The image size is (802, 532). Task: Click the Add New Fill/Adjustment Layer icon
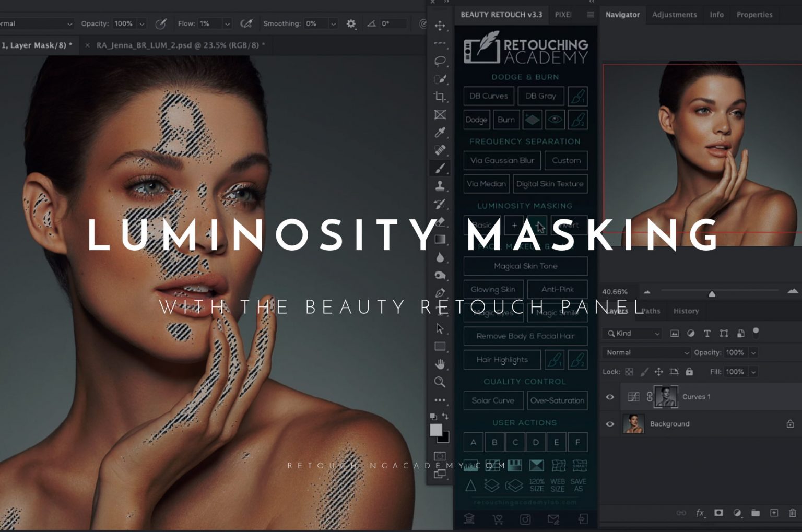tap(738, 513)
